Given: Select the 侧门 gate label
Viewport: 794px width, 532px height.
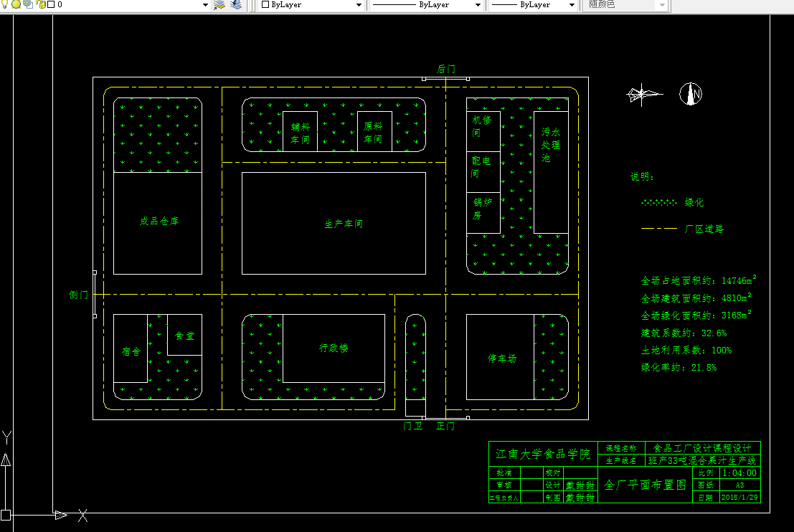Looking at the screenshot, I should click(x=78, y=295).
